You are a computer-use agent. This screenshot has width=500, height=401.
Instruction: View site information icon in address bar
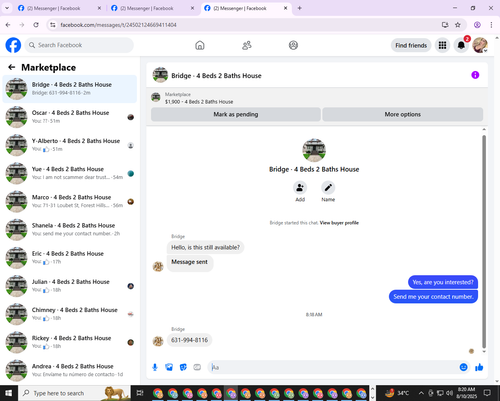(53, 25)
